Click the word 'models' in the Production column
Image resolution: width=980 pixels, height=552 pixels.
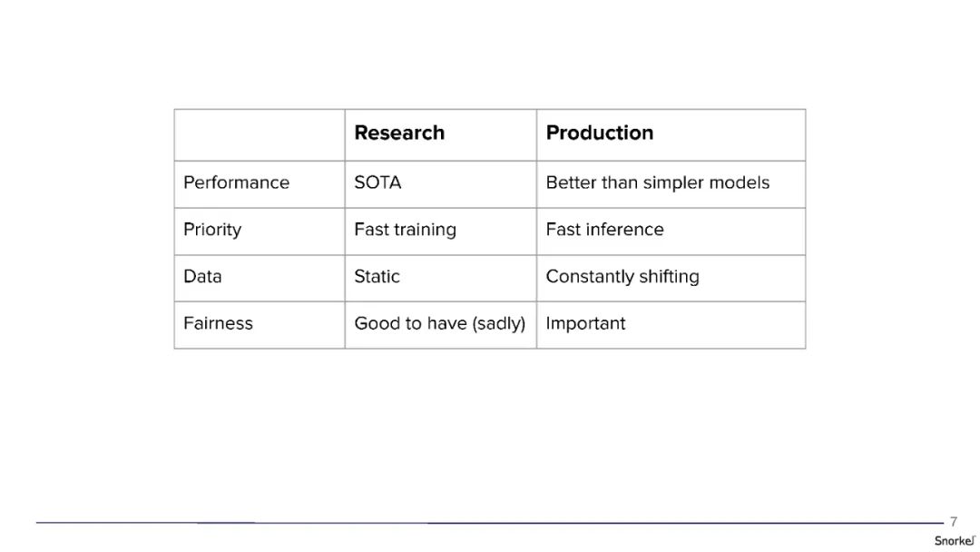[x=739, y=182]
